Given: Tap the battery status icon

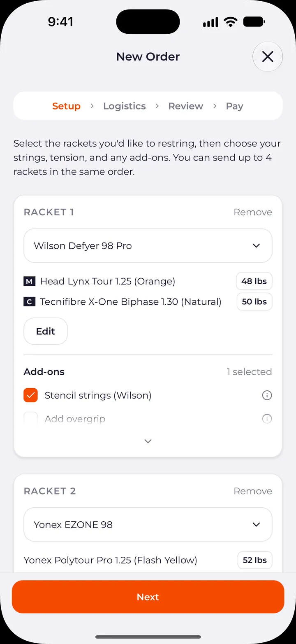Looking at the screenshot, I should tap(254, 22).
